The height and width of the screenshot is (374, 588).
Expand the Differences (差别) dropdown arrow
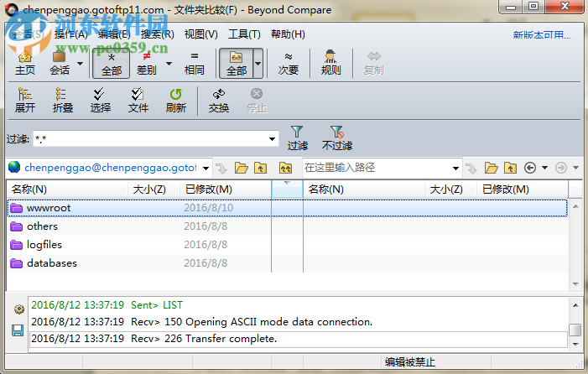tap(169, 64)
